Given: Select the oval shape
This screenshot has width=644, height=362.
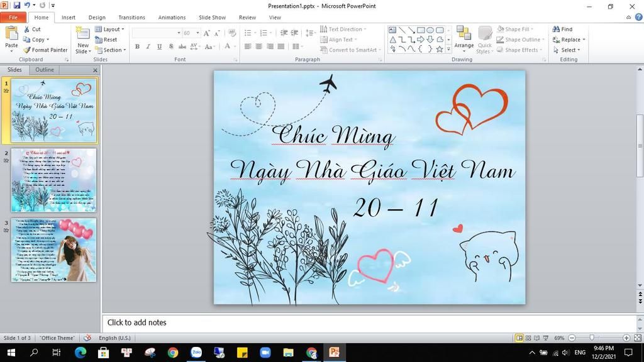Looking at the screenshot, I should pos(430,30).
